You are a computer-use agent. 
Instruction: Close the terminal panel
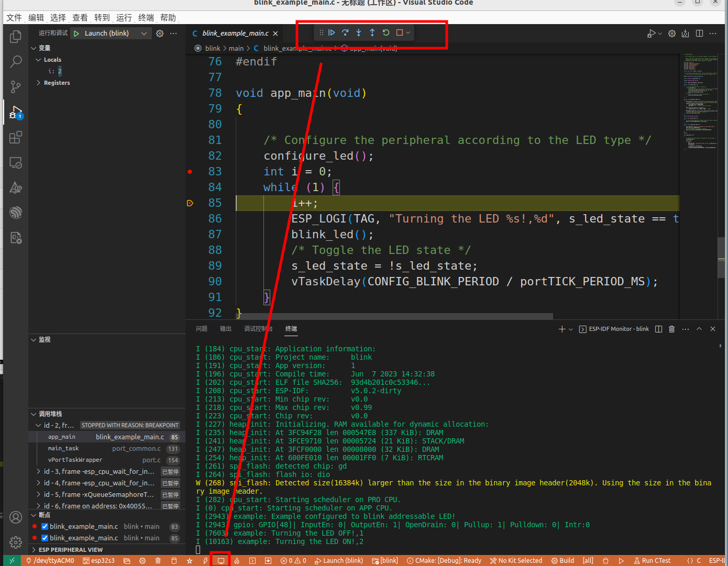(712, 329)
